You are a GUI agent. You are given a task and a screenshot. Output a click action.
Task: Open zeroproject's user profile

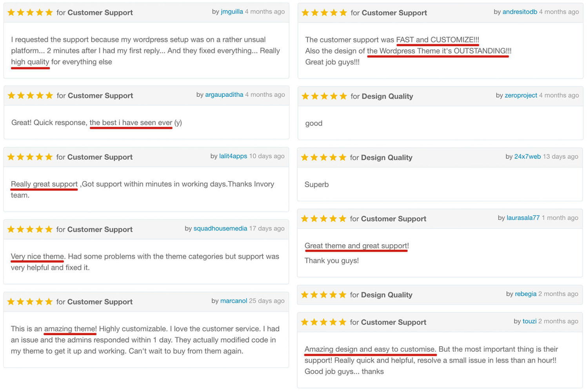[521, 95]
